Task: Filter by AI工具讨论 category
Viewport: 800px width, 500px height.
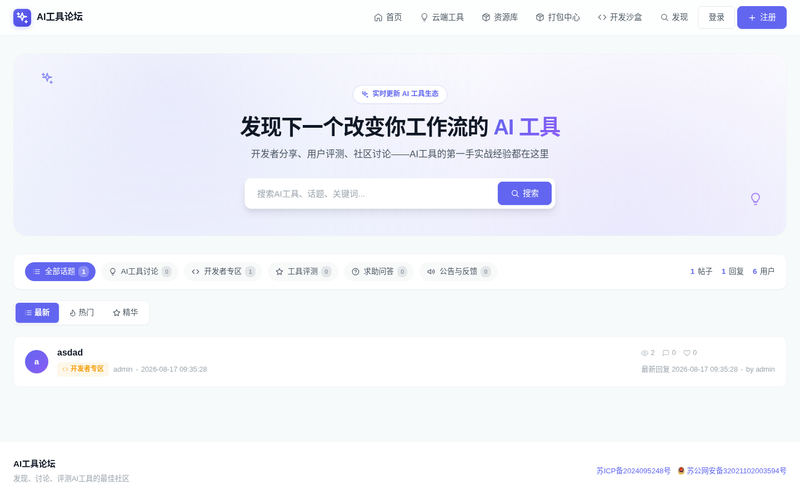Action: pyautogui.click(x=140, y=271)
